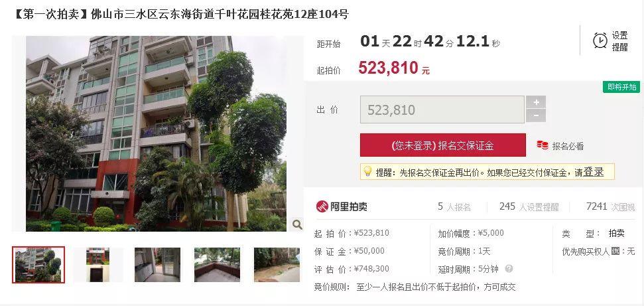Click the 优 badge next to 优先购买权人
This screenshot has height=306, width=644.
(x=615, y=251)
